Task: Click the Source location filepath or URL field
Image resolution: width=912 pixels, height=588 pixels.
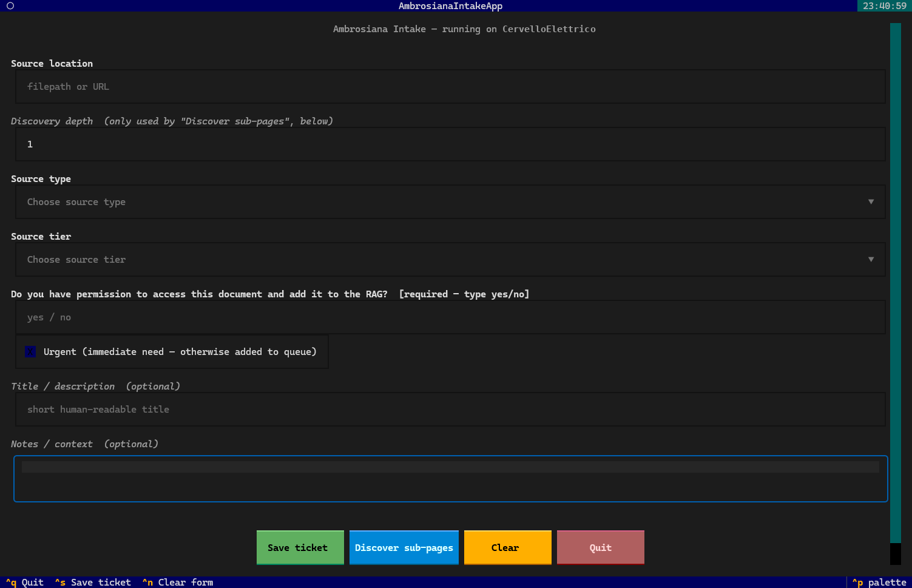Action: point(450,87)
